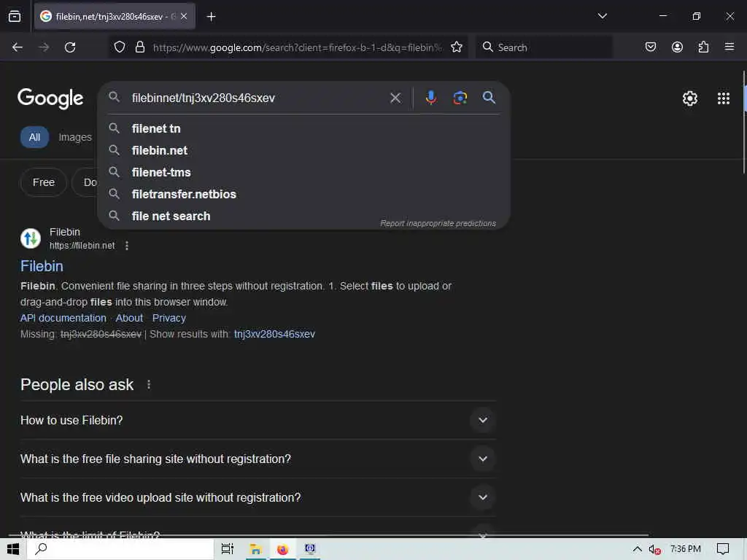This screenshot has width=747, height=560.
Task: Click the Firefox taskbar icon
Action: tap(282, 549)
